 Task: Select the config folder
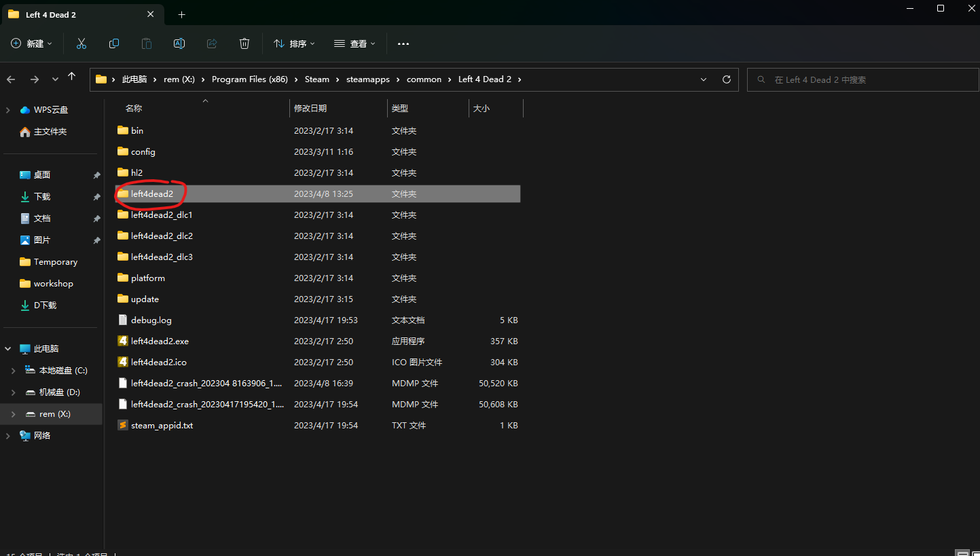tap(318, 151)
